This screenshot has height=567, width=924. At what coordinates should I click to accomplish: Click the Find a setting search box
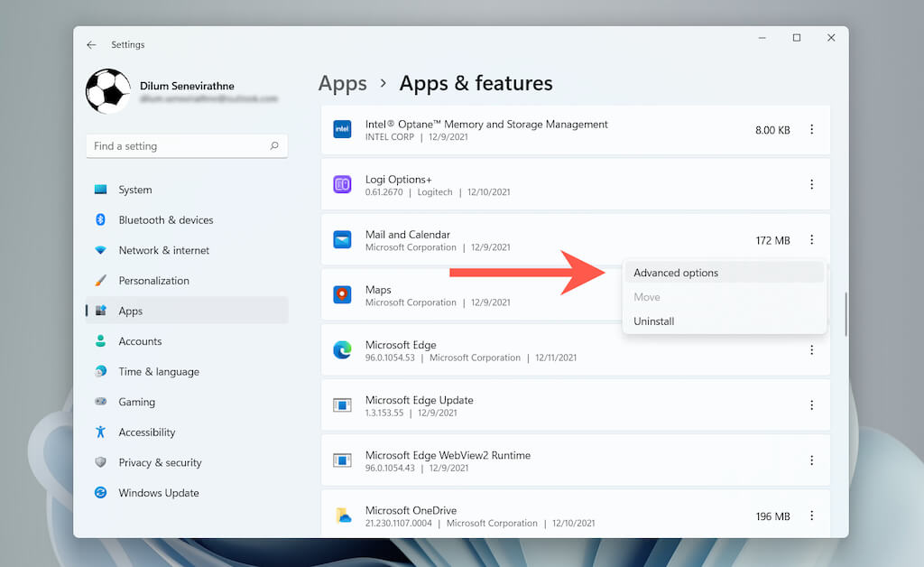176,146
